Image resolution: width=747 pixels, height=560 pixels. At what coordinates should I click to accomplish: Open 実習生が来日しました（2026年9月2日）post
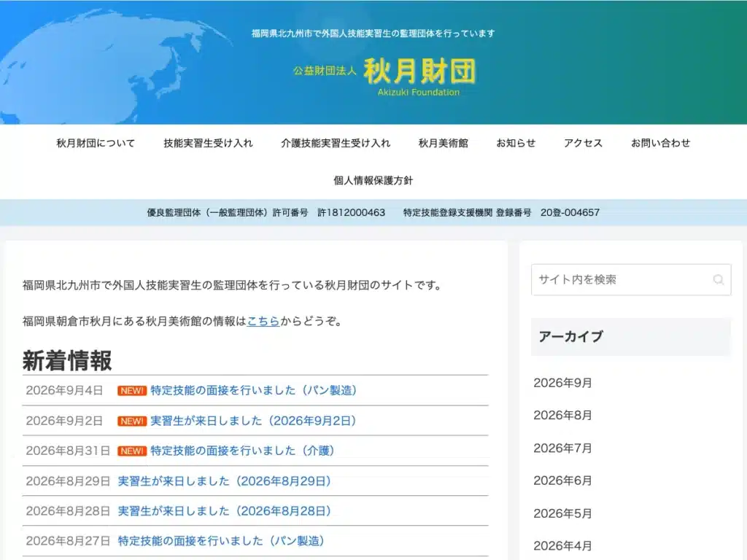click(x=253, y=421)
